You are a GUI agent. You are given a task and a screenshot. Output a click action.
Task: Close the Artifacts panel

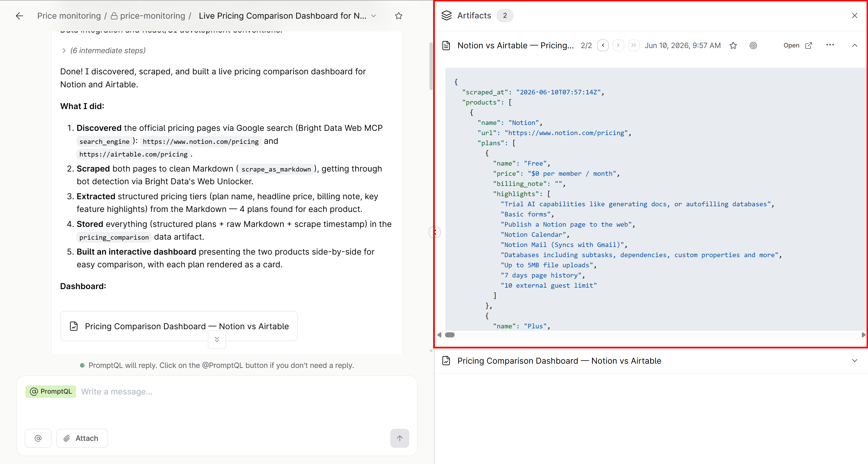[854, 16]
